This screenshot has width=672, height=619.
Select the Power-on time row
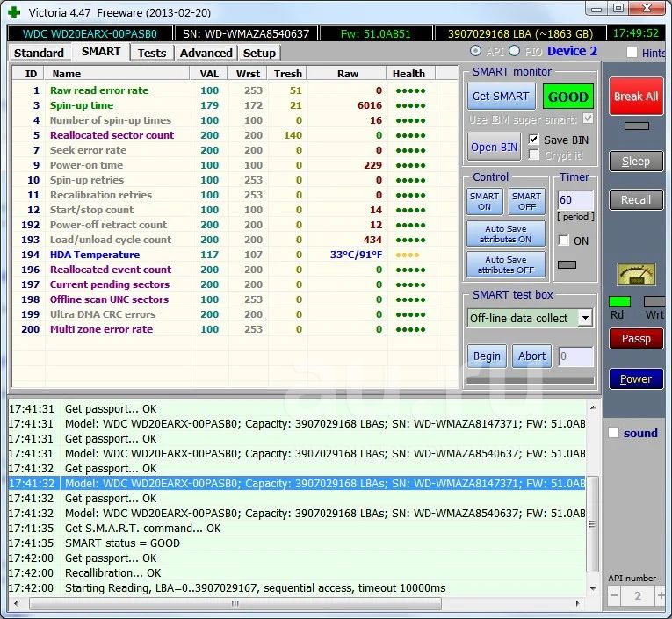(235, 165)
